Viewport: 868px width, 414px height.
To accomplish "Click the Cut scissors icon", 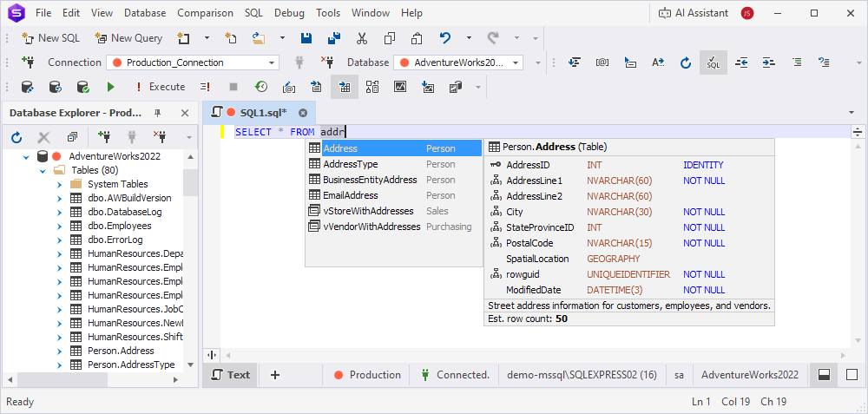I will (361, 38).
